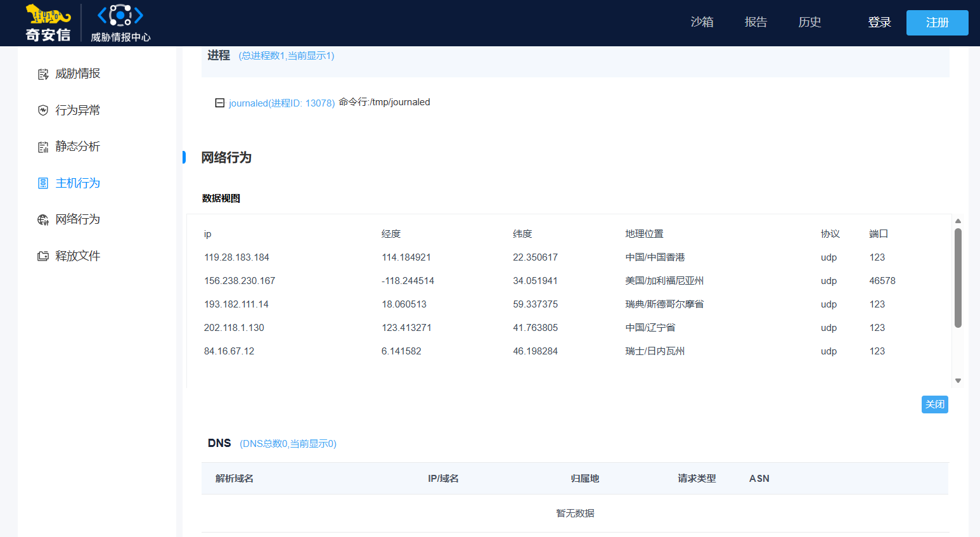The width and height of the screenshot is (980, 537).
Task: Click the 端口 column header
Action: point(879,234)
